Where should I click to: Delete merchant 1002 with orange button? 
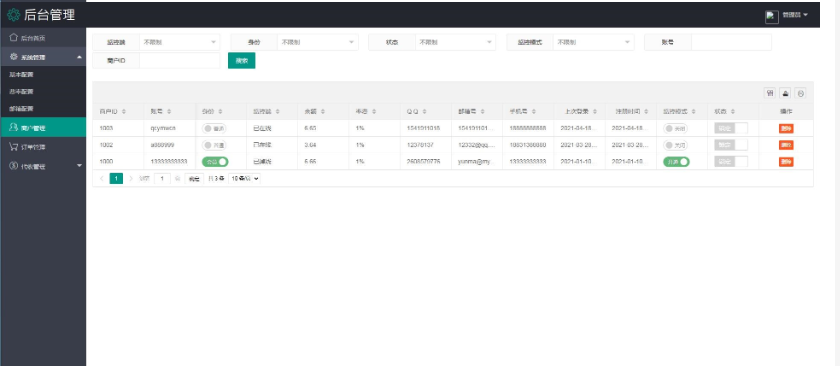pyautogui.click(x=786, y=145)
